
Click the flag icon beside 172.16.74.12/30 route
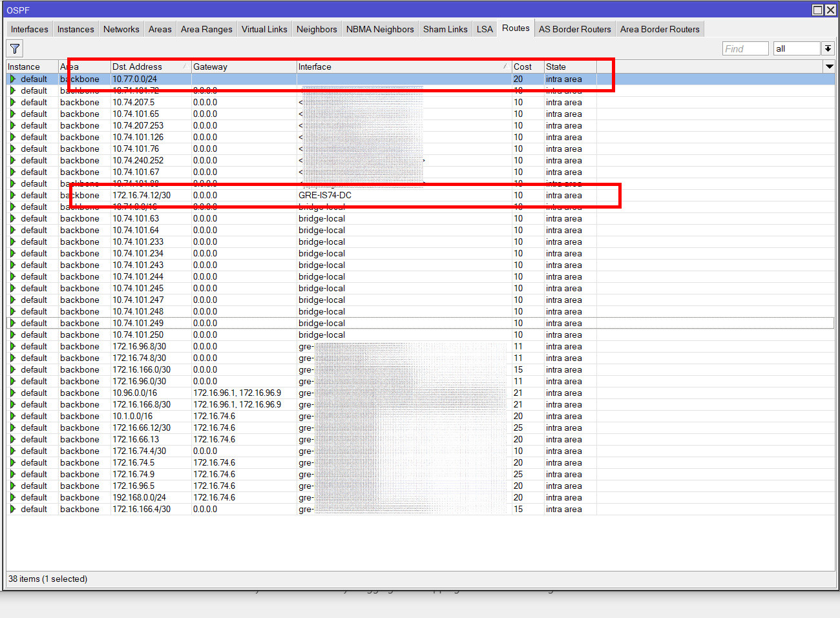(14, 195)
